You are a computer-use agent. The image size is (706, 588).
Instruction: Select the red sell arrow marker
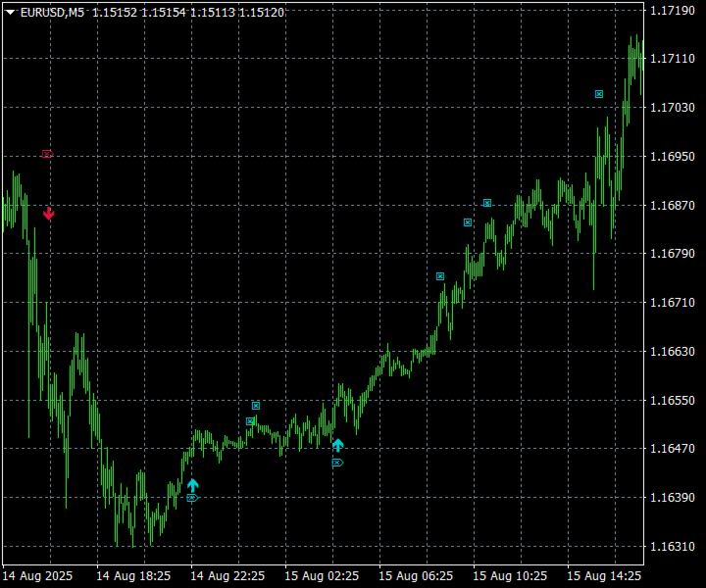pos(49,214)
